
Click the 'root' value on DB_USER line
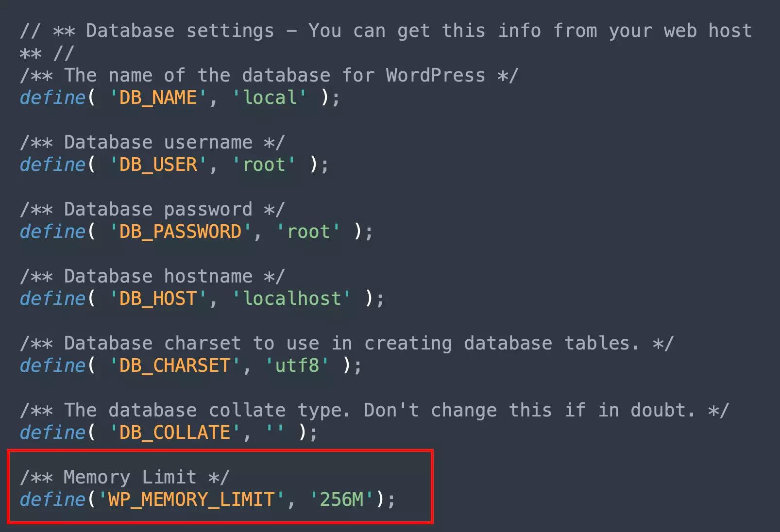pos(264,165)
